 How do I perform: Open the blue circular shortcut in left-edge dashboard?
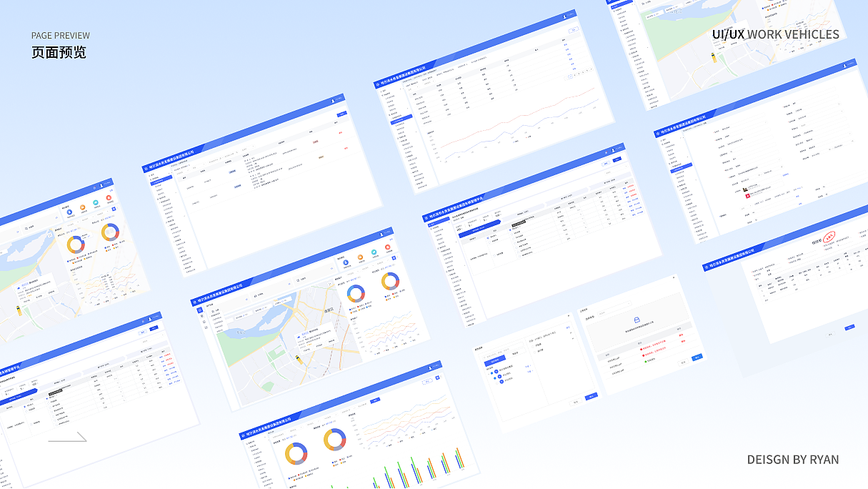69,212
